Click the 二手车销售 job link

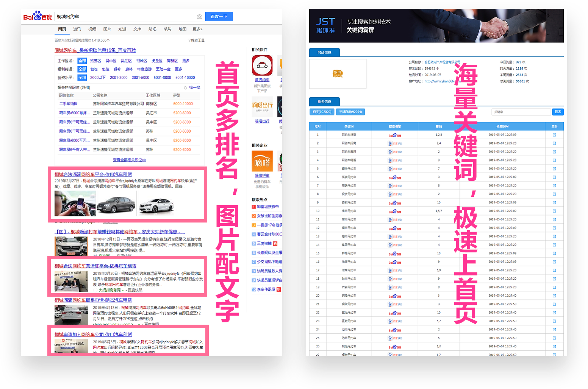[x=68, y=104]
